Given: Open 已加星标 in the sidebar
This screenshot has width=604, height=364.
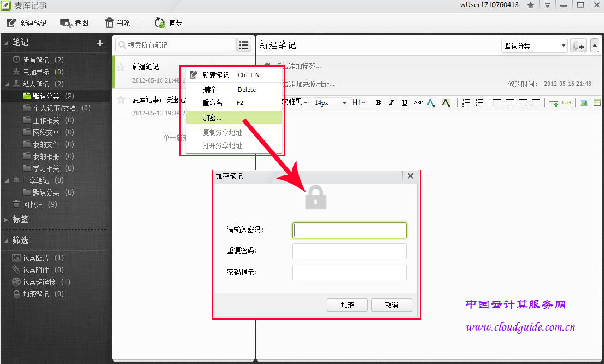Looking at the screenshot, I should pyautogui.click(x=38, y=72).
